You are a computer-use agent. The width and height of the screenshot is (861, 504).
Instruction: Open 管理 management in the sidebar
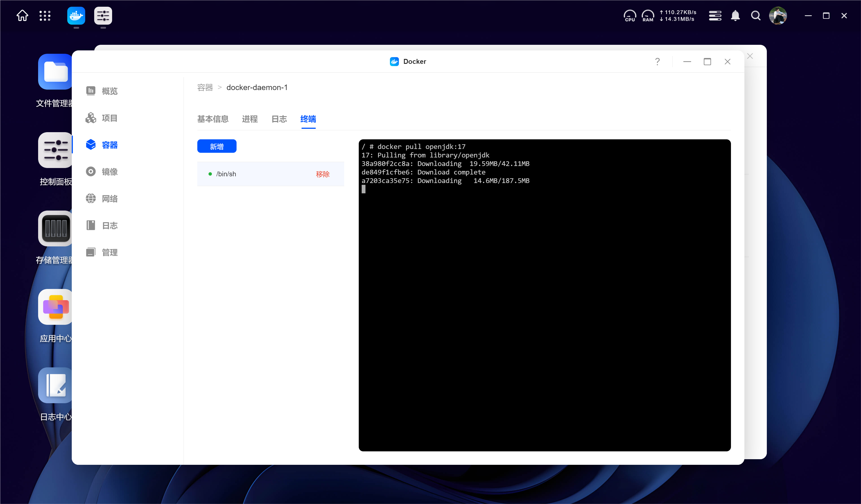[x=102, y=252]
